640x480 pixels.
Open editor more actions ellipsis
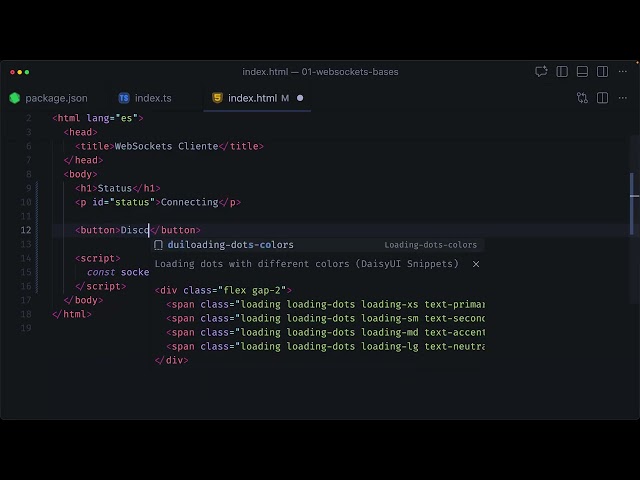coord(622,98)
